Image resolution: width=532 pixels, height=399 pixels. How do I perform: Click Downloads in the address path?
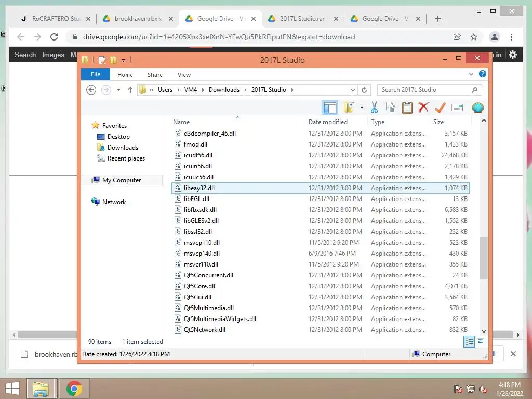(224, 90)
